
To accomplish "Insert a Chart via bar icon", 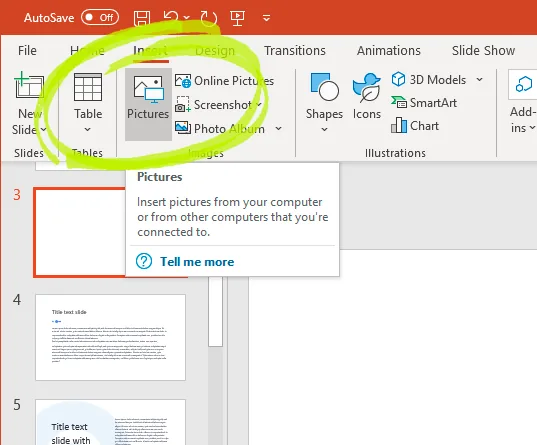I will (x=399, y=125).
